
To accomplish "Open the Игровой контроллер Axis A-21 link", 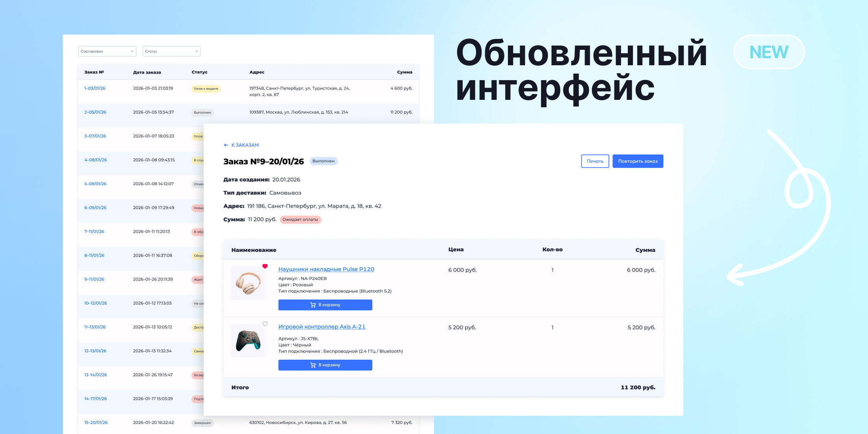I will click(x=322, y=327).
